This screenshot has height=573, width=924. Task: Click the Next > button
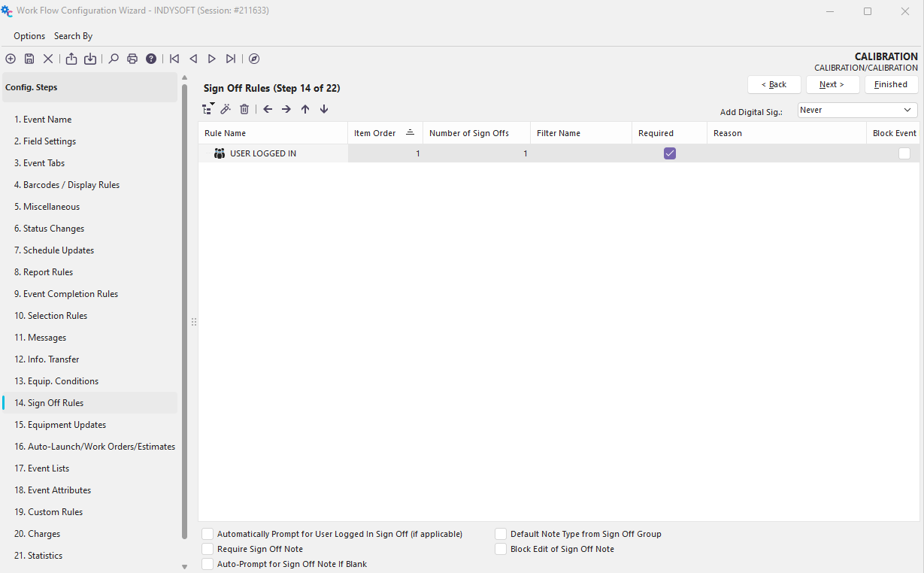tap(832, 84)
